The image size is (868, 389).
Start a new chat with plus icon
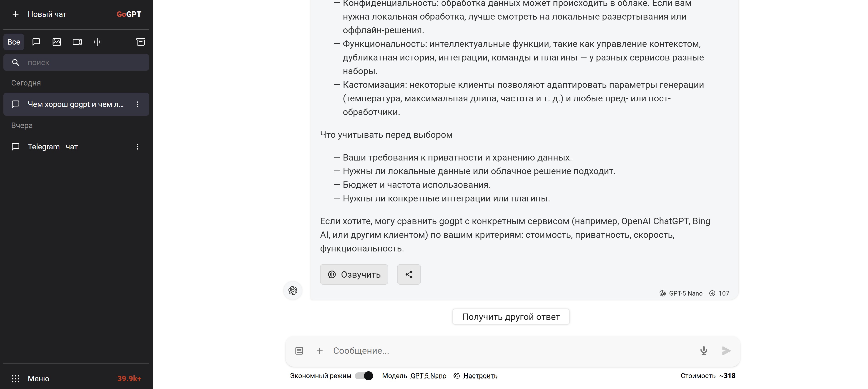click(x=15, y=14)
